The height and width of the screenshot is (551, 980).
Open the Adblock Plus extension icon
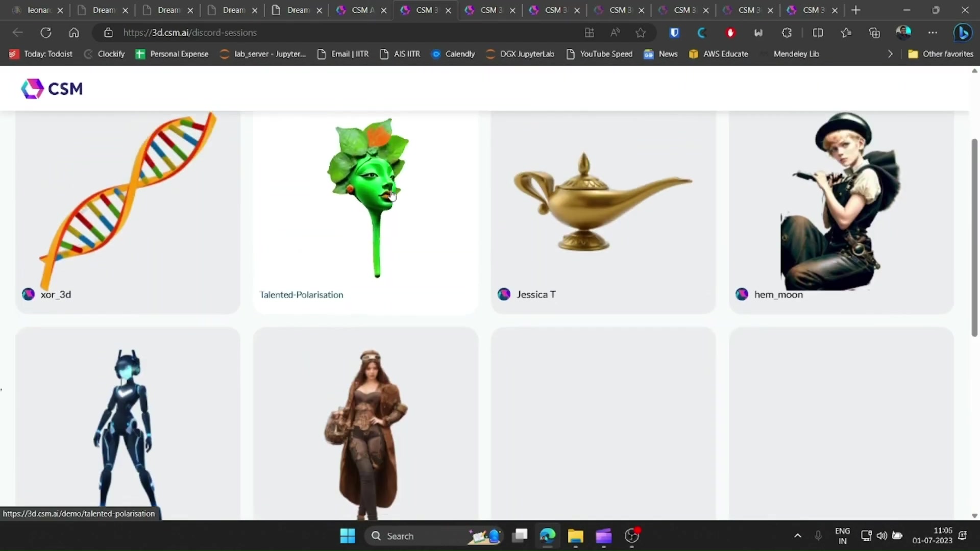click(730, 32)
